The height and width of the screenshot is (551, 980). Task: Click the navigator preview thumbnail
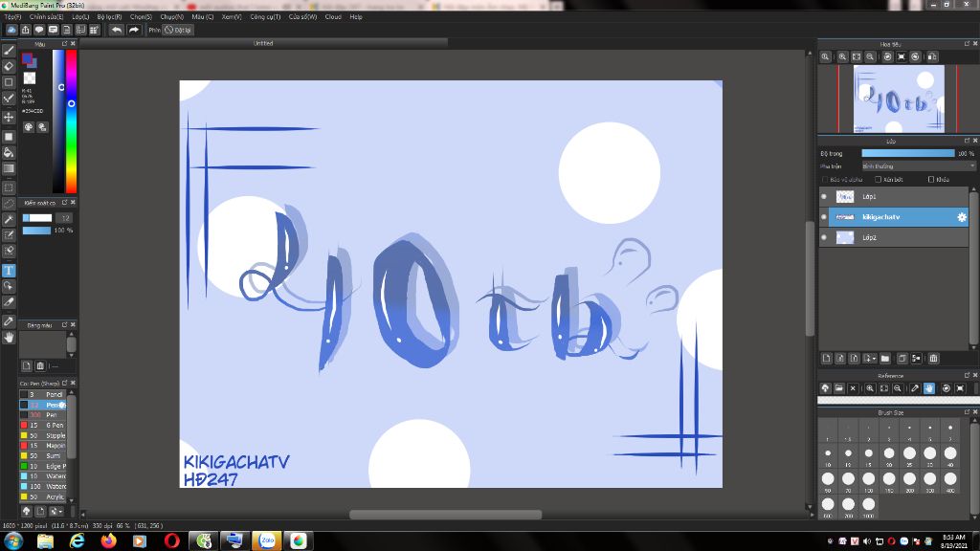pyautogui.click(x=899, y=99)
